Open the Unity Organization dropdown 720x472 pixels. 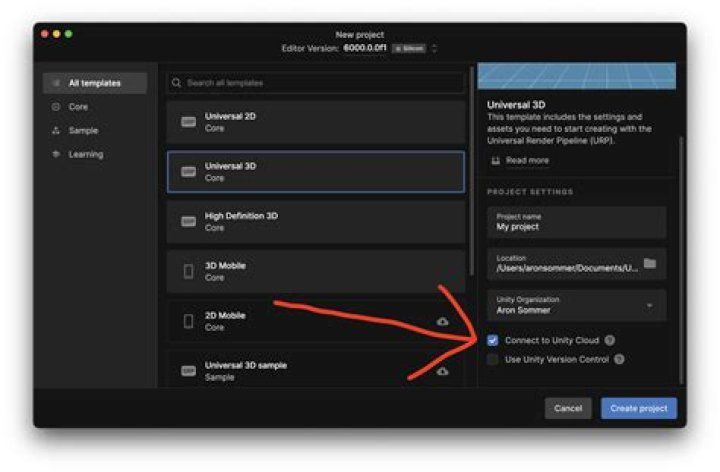[x=577, y=305]
